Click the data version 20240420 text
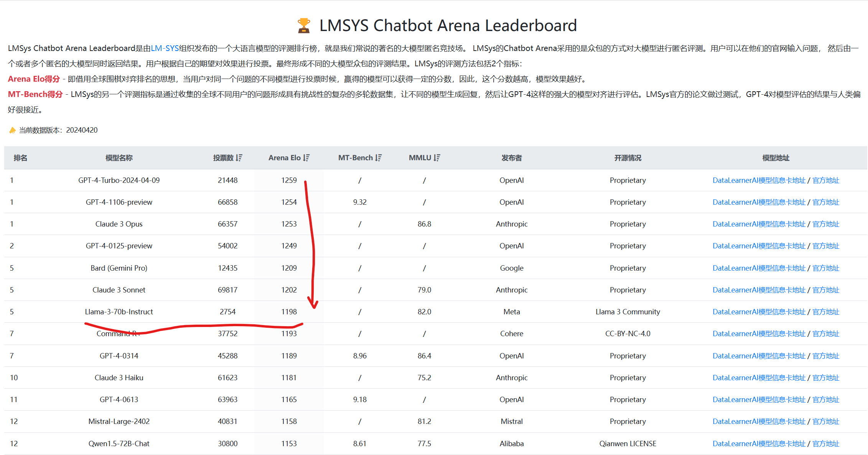Screen dimensions: 868x455 coord(82,130)
